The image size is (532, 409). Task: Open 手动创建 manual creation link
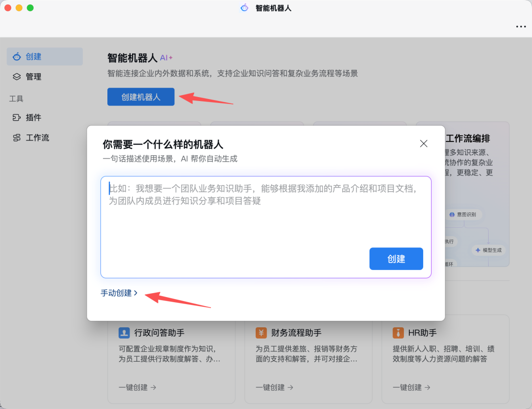pyautogui.click(x=117, y=292)
